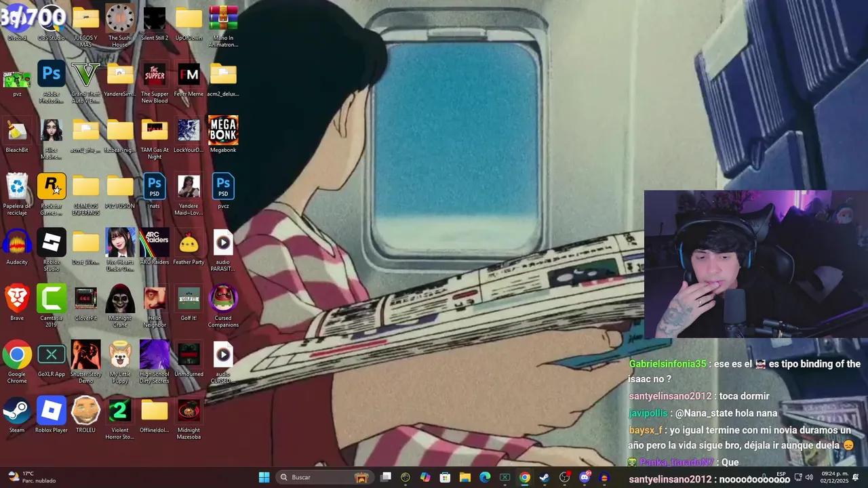This screenshot has height=488, width=868.
Task: Open the UpOrDown folder
Action: pyautogui.click(x=189, y=23)
